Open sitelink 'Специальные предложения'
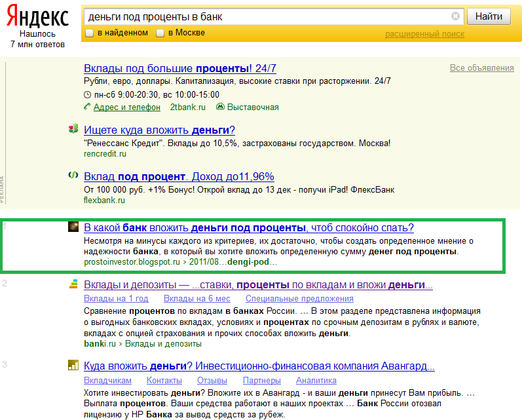522x420 pixels. (299, 298)
